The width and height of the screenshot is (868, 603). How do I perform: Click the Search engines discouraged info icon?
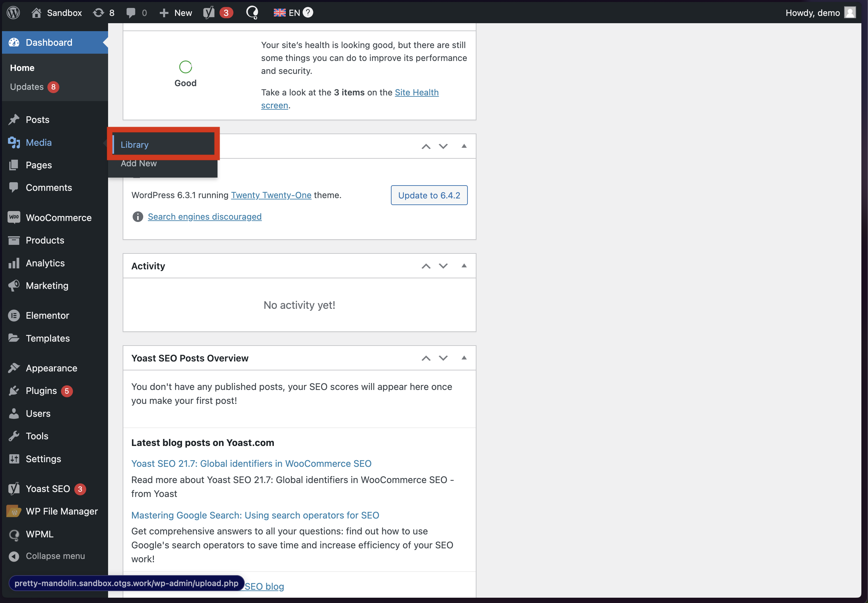coord(138,216)
